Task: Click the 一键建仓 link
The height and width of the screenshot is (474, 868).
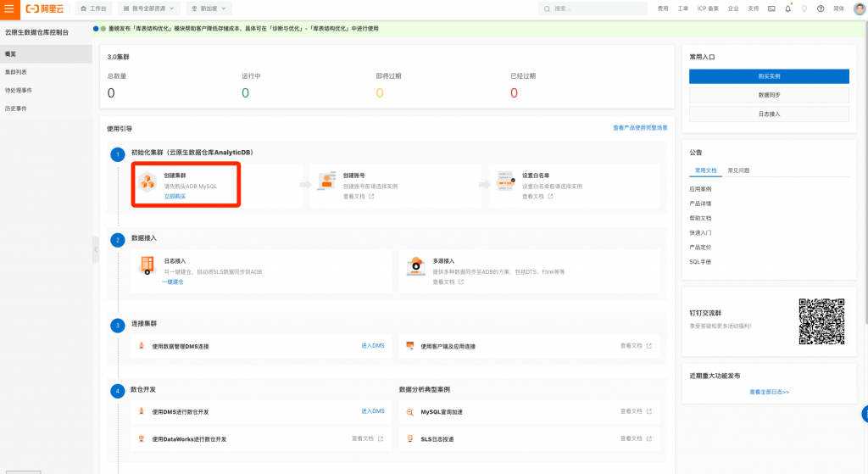Action: click(x=173, y=282)
